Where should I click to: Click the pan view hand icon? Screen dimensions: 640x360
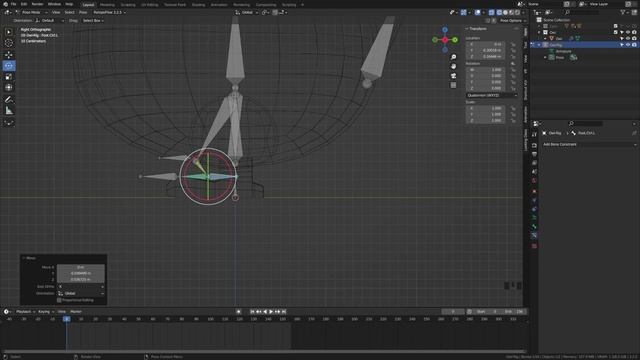pyautogui.click(x=453, y=66)
